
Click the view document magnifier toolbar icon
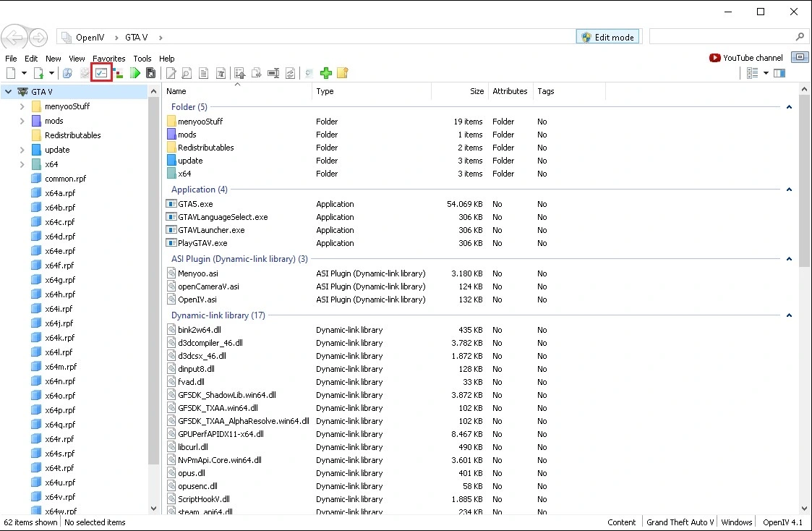[187, 73]
